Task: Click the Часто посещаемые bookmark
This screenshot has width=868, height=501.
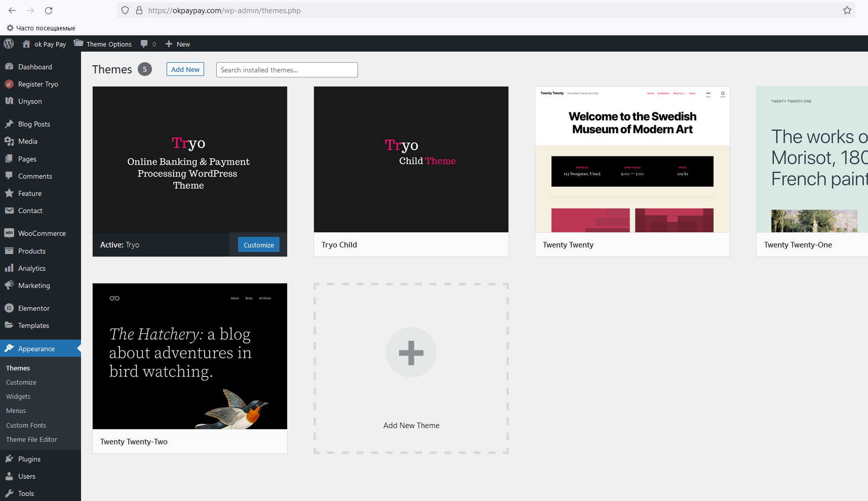Action: pyautogui.click(x=41, y=28)
